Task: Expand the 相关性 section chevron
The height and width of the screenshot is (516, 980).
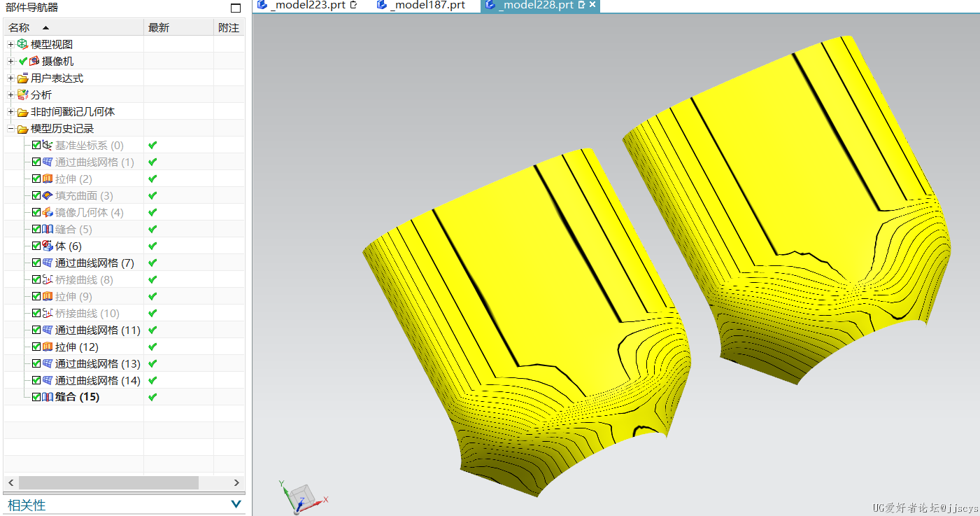Action: tap(236, 504)
